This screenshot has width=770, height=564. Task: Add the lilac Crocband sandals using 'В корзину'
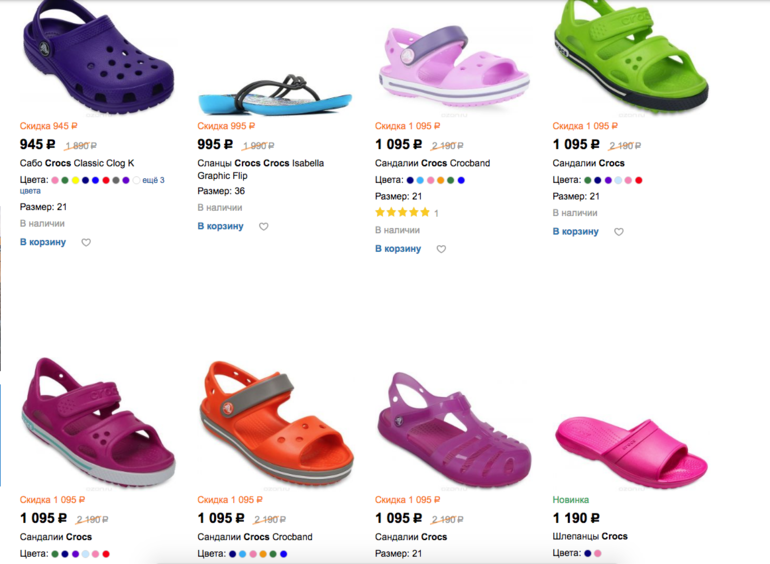[398, 248]
